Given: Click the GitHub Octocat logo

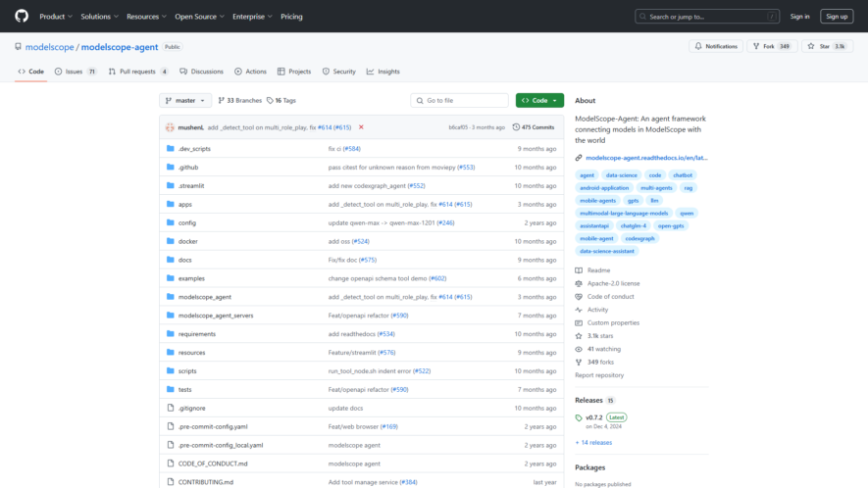Looking at the screenshot, I should [22, 16].
